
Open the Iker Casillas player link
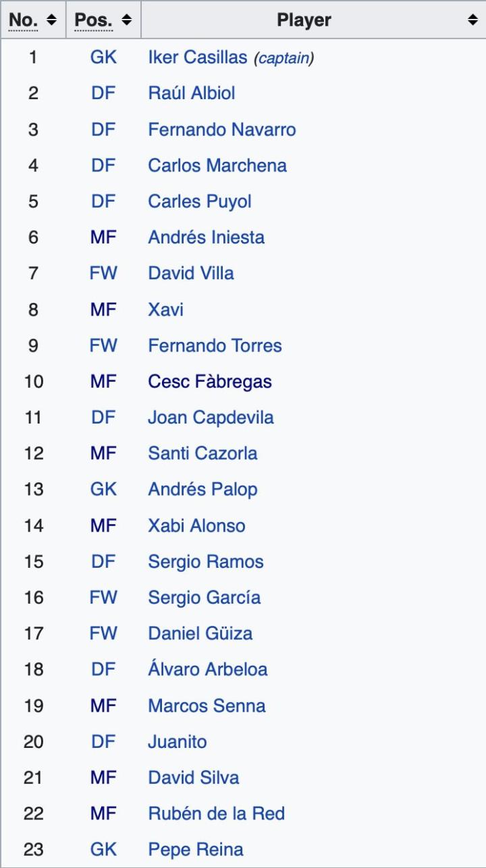197,57
